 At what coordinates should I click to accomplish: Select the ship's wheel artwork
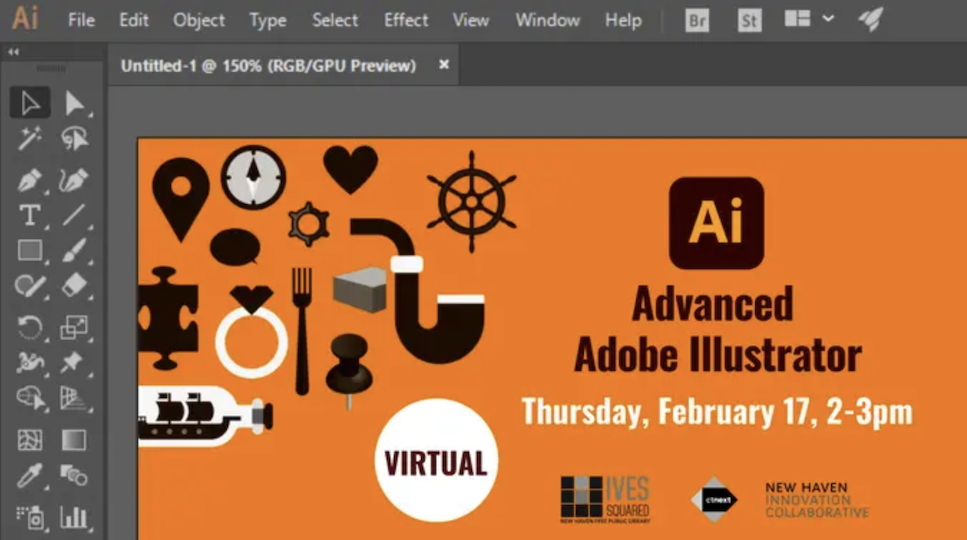coord(472,202)
